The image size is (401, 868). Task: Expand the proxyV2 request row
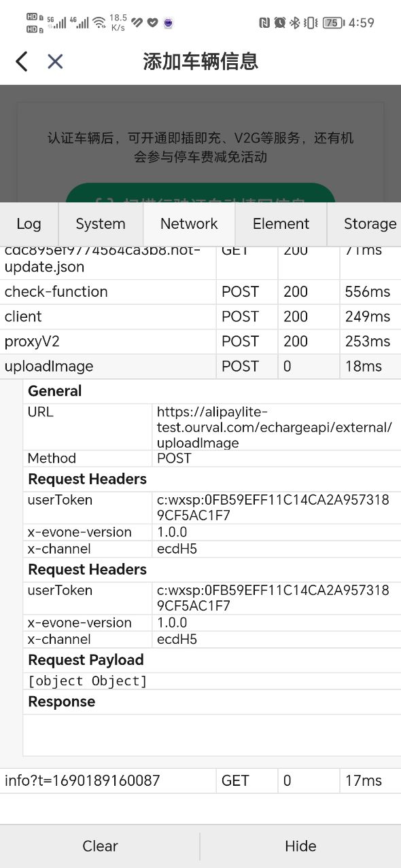[201, 341]
